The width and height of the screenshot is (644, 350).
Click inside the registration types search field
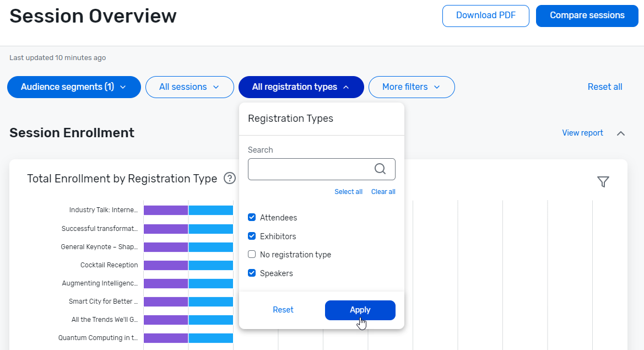311,169
